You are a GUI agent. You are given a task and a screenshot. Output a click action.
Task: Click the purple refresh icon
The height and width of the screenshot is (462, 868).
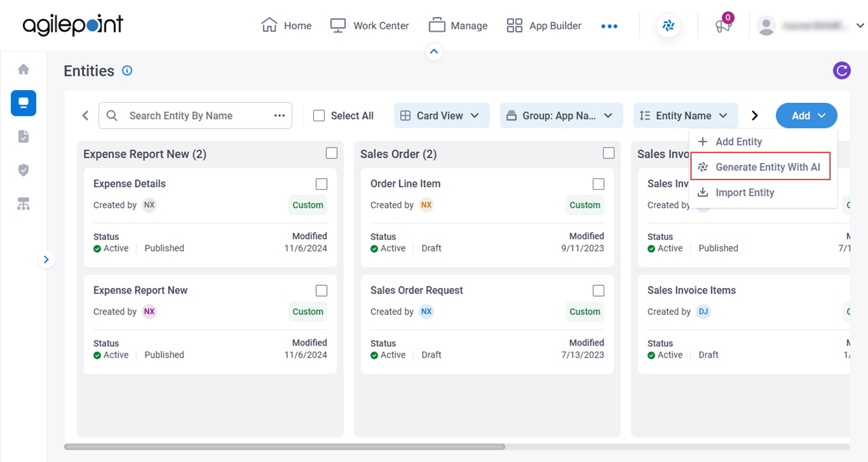842,70
